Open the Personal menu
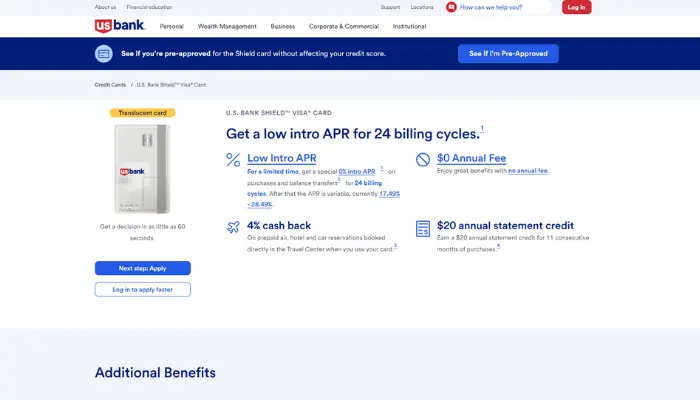This screenshot has width=700, height=400. coord(172,27)
